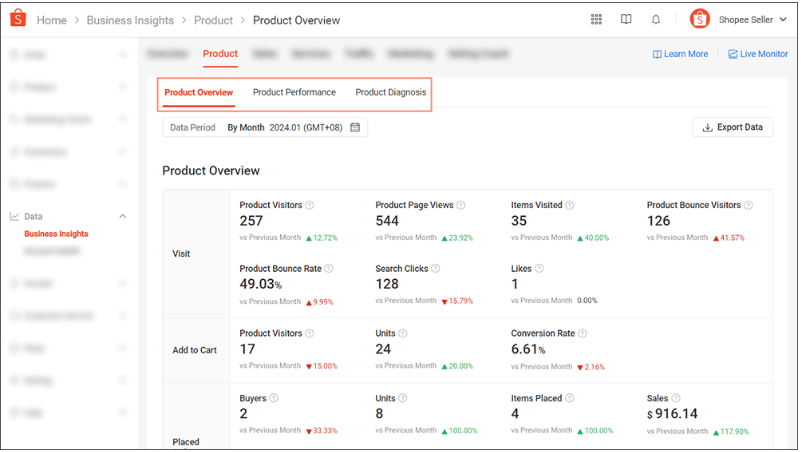Image resolution: width=801 pixels, height=452 pixels.
Task: Show info icon next to Search Clicks
Action: click(436, 269)
